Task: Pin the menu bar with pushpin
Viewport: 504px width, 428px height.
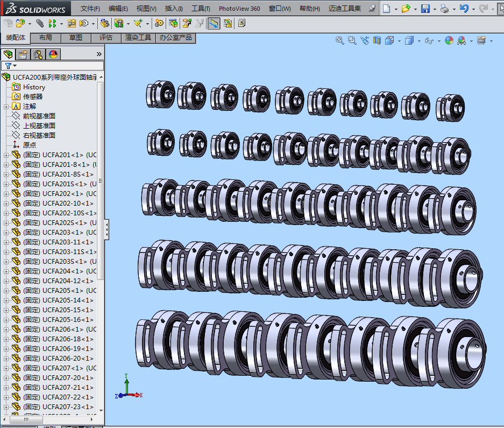Action: [x=372, y=9]
